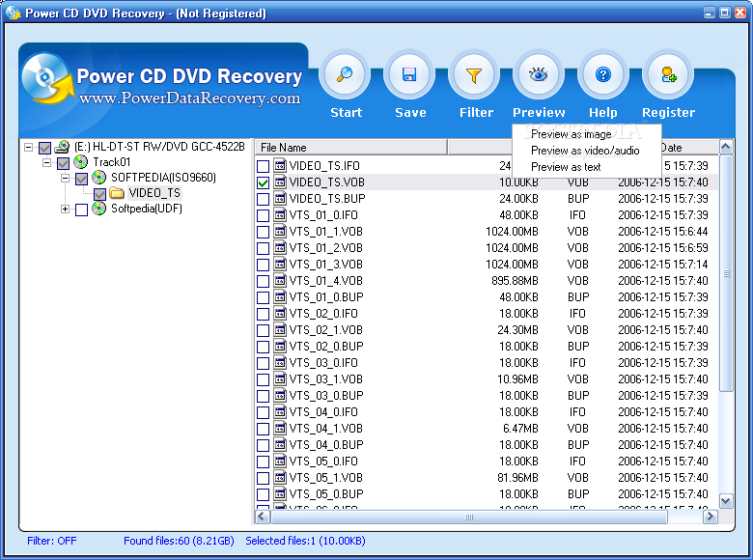Click the file icon of VTS_01_2.VOB
Viewport: 753px width, 560px height.
[280, 248]
